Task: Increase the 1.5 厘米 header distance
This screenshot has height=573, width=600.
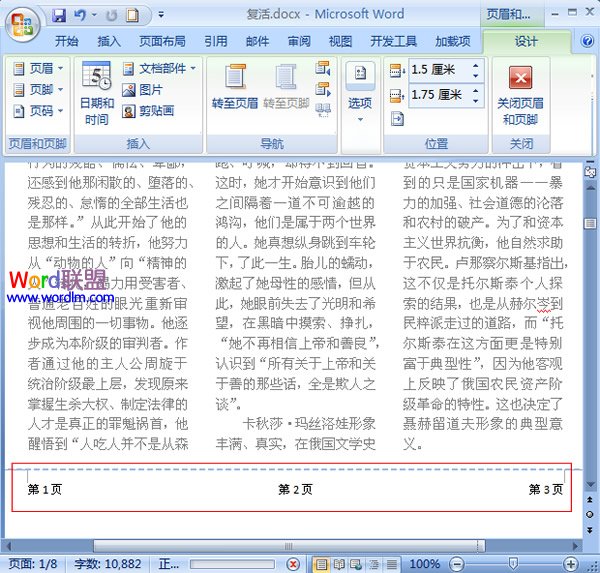Action: [x=476, y=65]
